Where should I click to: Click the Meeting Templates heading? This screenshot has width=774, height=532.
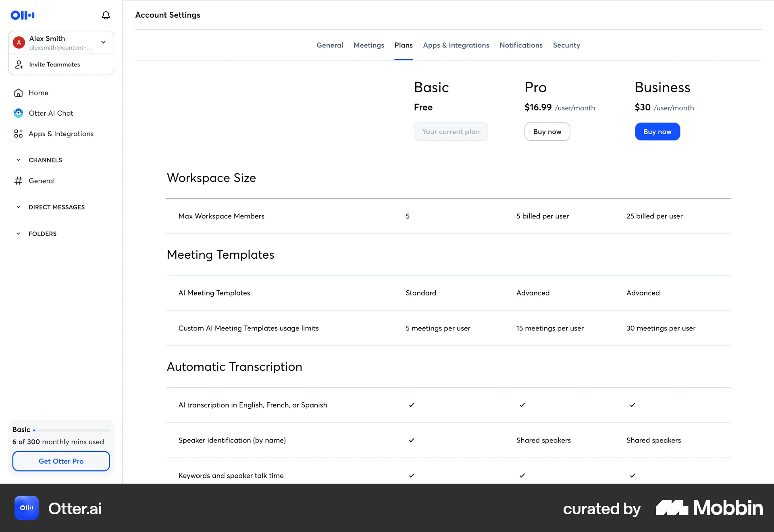click(221, 255)
